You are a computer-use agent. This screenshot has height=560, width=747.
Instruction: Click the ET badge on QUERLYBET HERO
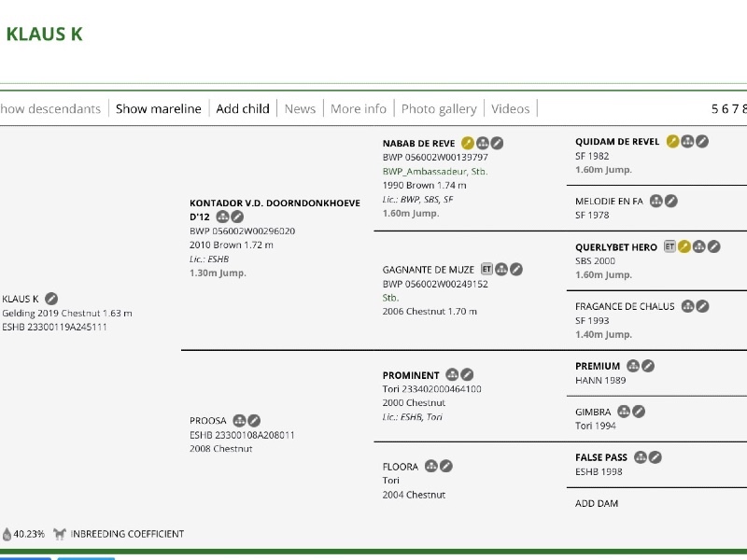(669, 246)
